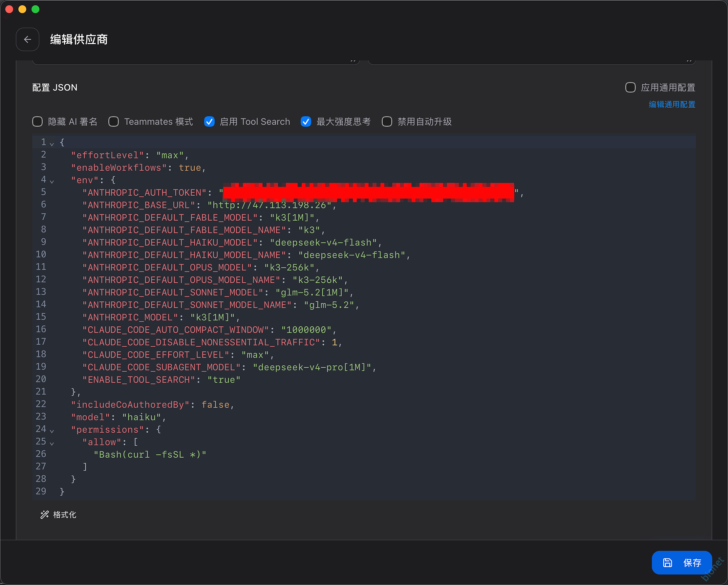Click the "enableWorkflows" key on line 3
Viewport: 728px width, 585px height.
[119, 168]
